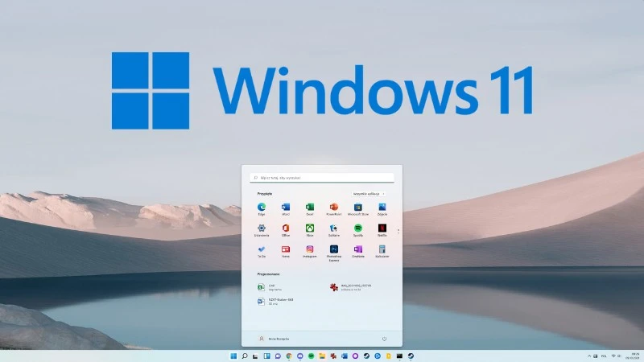The image size is (644, 362).
Task: Click the power button in Start
Action: [385, 339]
